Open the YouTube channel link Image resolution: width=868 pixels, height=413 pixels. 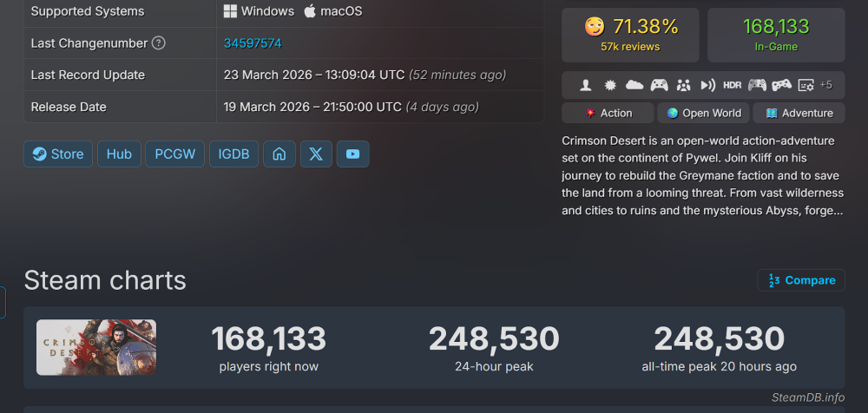352,154
